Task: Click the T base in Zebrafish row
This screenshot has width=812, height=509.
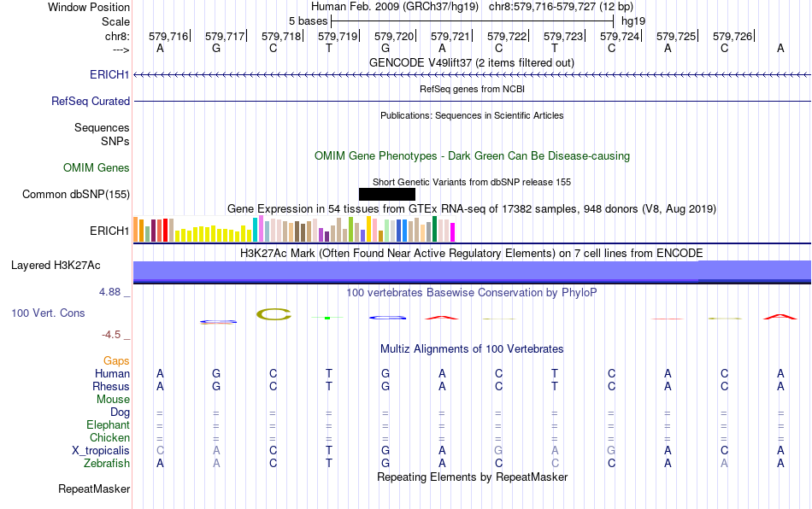Action: tap(329, 464)
